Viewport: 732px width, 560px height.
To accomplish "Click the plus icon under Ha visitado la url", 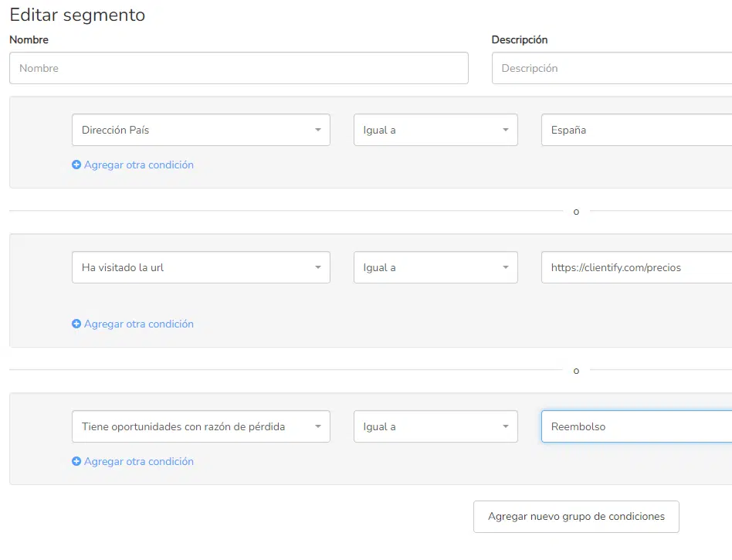I will (76, 324).
